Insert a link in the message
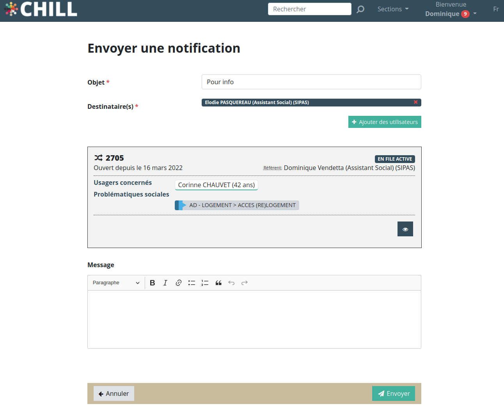Screen dimensions: 504x420 pyautogui.click(x=178, y=283)
